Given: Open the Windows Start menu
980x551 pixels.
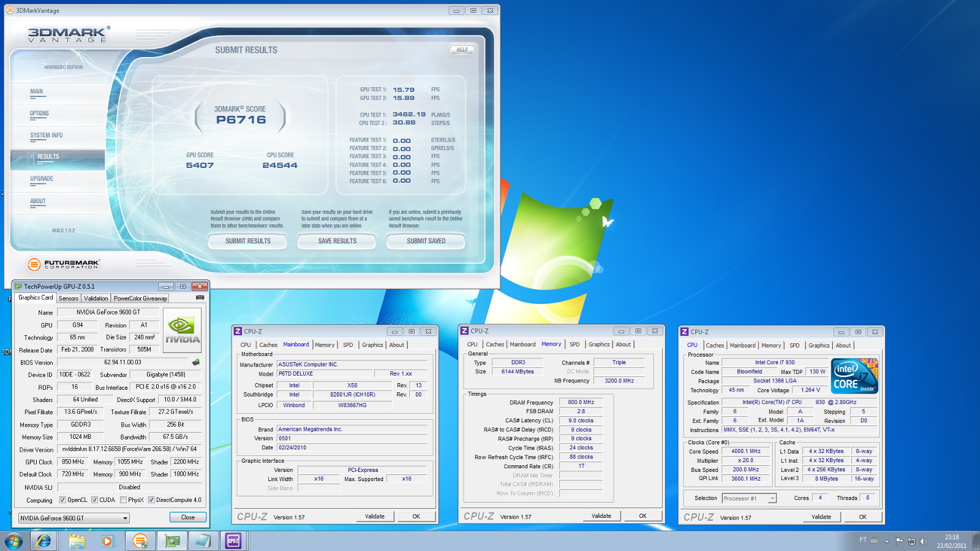Looking at the screenshot, I should click(13, 541).
